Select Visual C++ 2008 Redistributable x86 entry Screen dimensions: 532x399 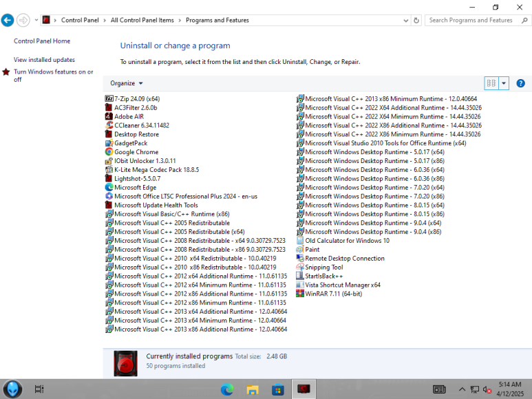pyautogui.click(x=195, y=250)
